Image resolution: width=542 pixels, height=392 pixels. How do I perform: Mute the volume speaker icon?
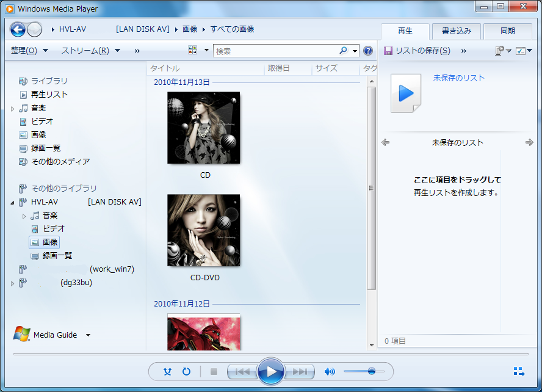pyautogui.click(x=330, y=372)
